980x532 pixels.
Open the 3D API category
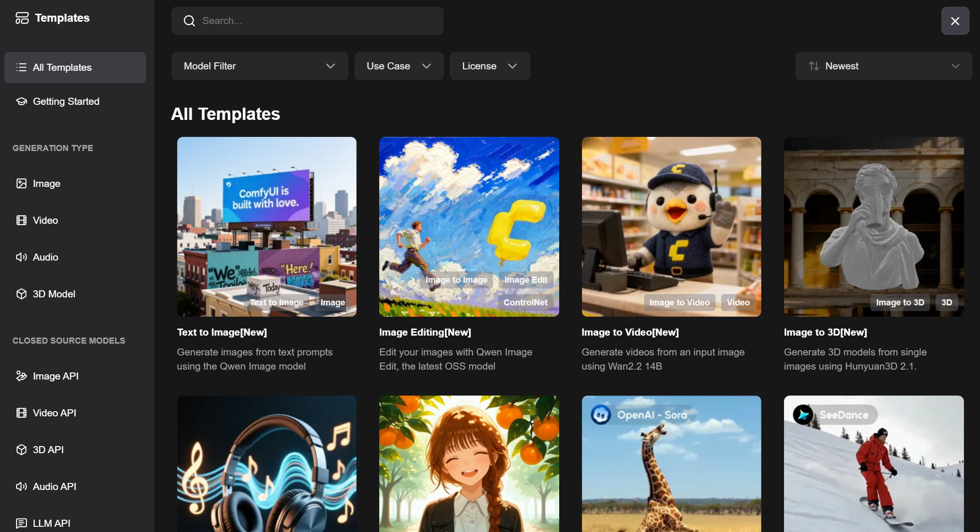[48, 450]
